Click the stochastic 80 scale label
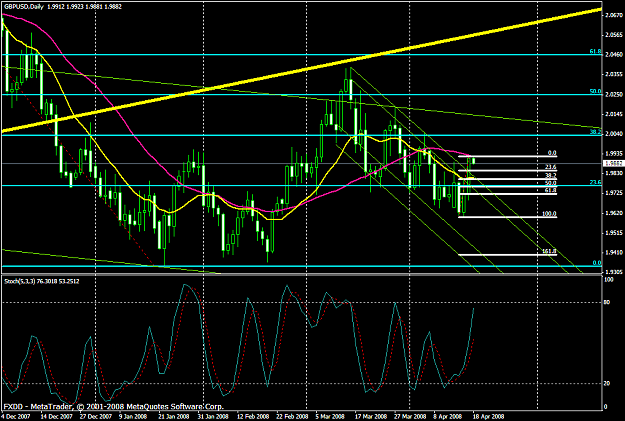The height and width of the screenshot is (421, 625). 607,302
